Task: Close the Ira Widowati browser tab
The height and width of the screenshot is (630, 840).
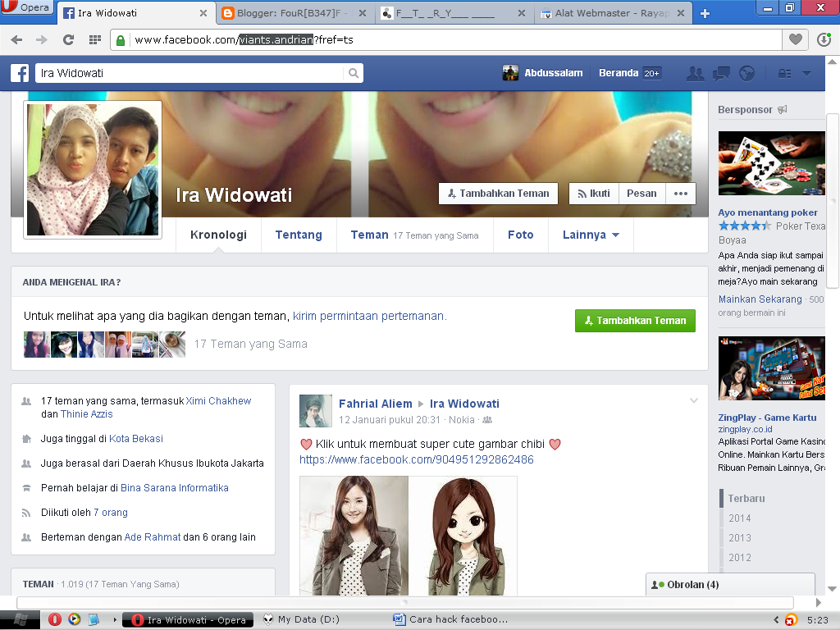Action: tap(203, 13)
